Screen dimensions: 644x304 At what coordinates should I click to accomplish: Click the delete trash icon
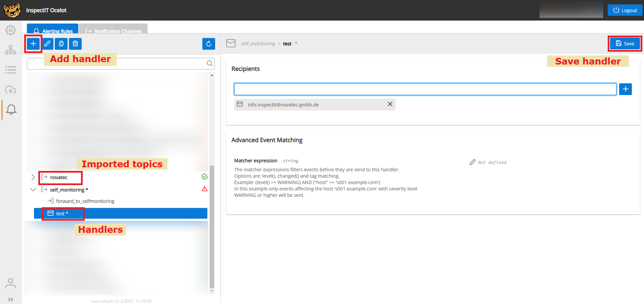tap(75, 44)
